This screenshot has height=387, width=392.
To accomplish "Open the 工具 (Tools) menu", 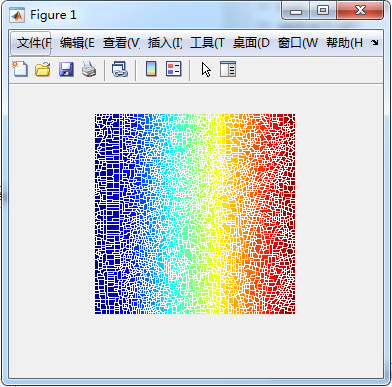I will pyautogui.click(x=207, y=43).
